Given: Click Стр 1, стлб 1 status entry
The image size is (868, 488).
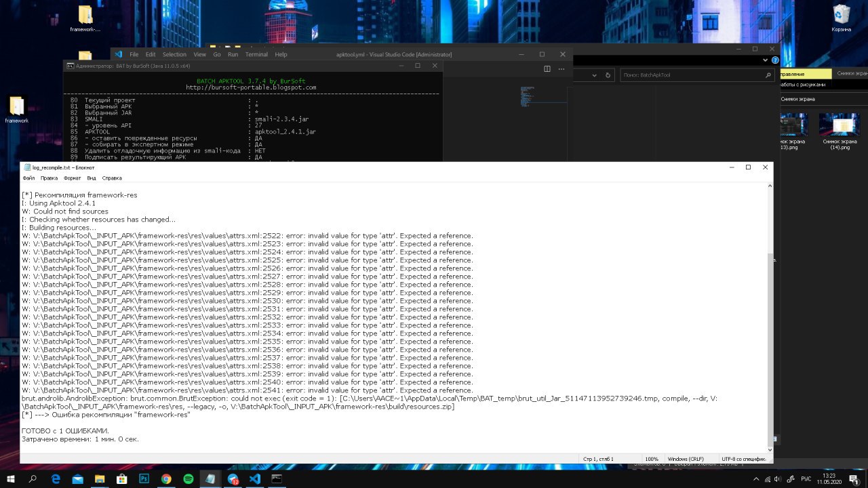Looking at the screenshot, I should [598, 459].
